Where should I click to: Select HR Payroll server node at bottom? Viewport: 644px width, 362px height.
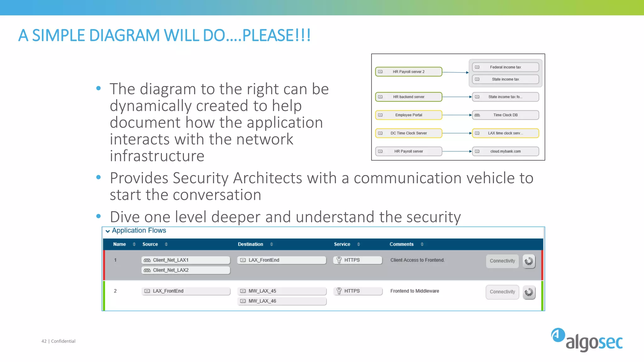[x=409, y=151]
